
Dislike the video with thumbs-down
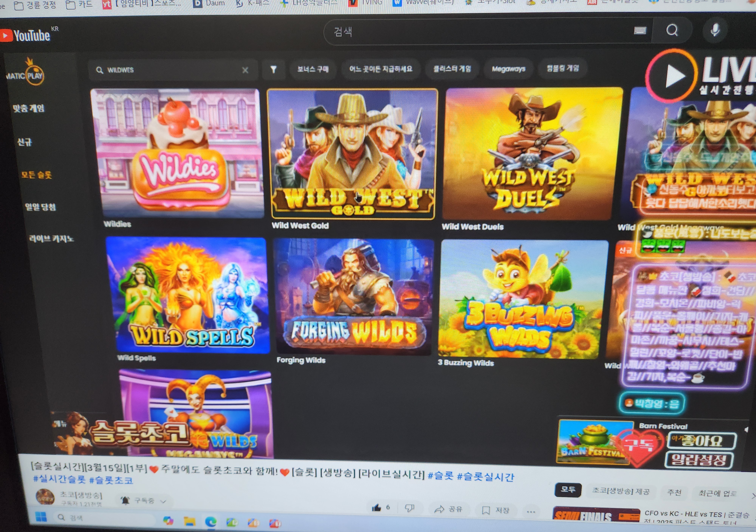click(409, 508)
